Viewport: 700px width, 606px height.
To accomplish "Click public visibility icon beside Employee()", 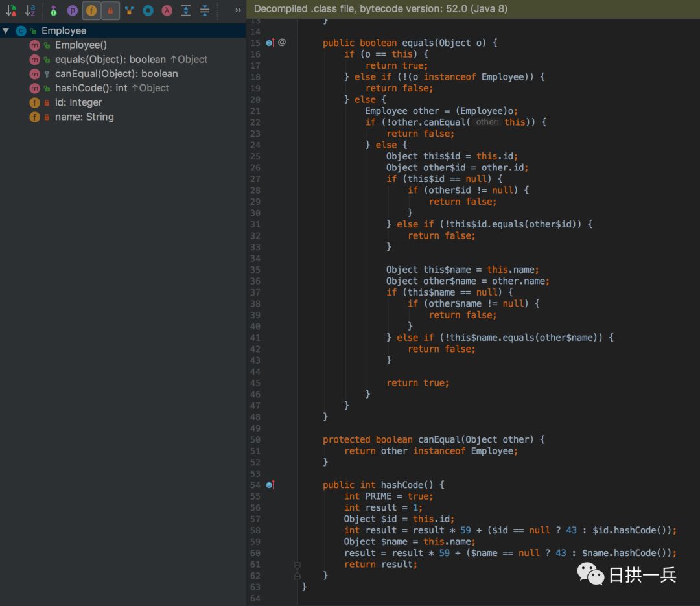I will point(47,45).
